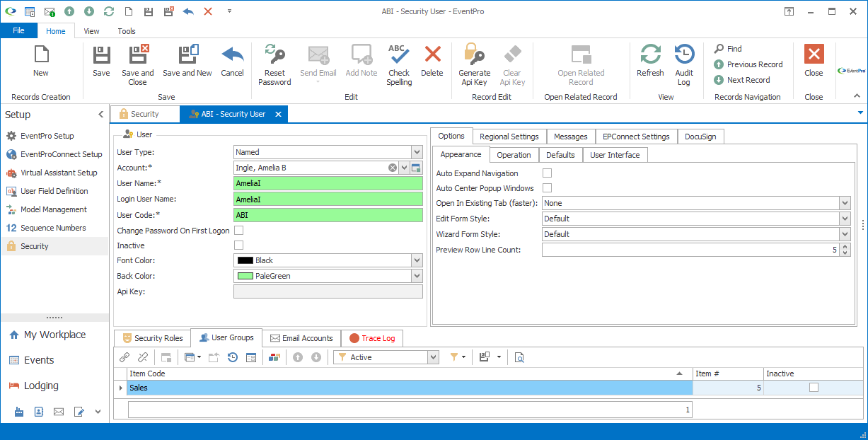This screenshot has width=868, height=440.
Task: Open the Active filter dropdown
Action: (x=433, y=357)
